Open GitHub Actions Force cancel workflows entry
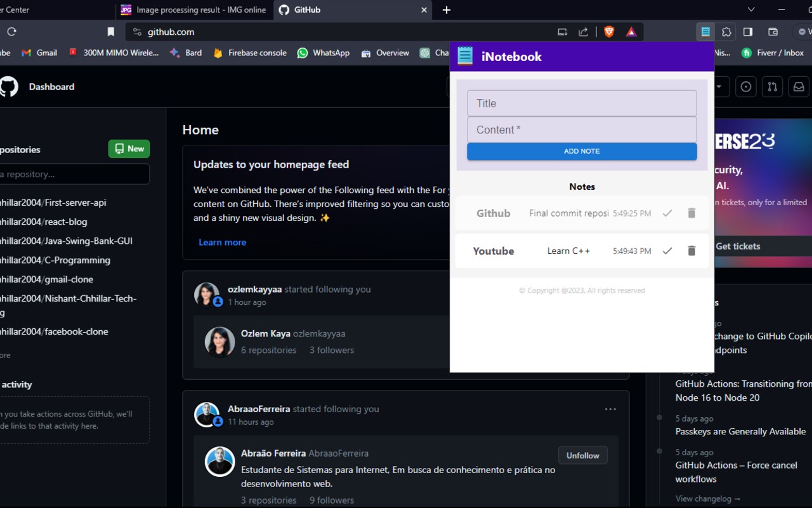812x508 pixels. point(736,472)
